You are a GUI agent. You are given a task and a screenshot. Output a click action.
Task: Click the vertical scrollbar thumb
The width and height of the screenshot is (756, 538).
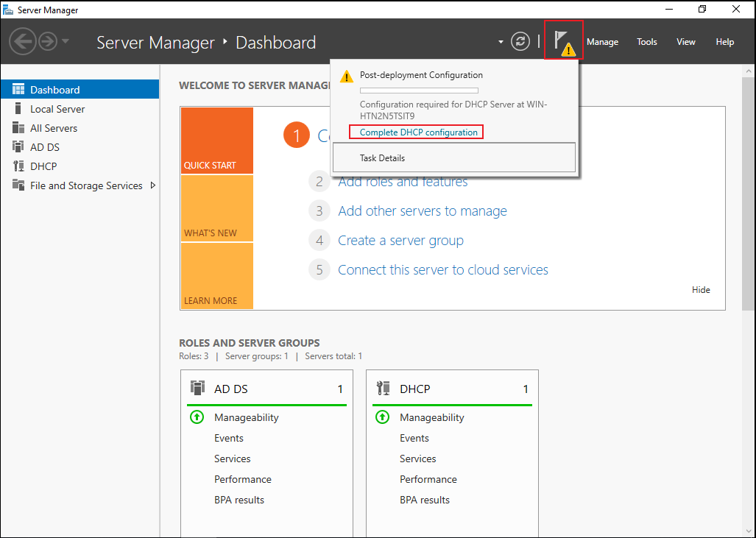[x=749, y=194]
